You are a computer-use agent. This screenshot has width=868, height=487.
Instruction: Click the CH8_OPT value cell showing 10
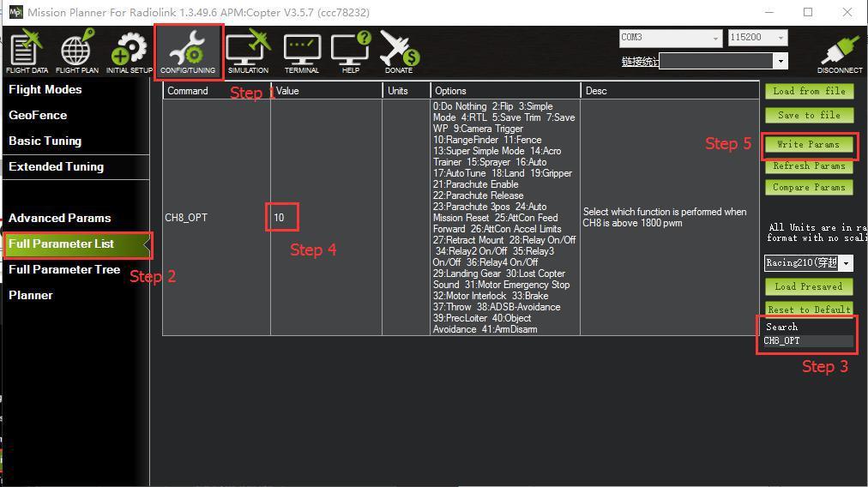327,218
